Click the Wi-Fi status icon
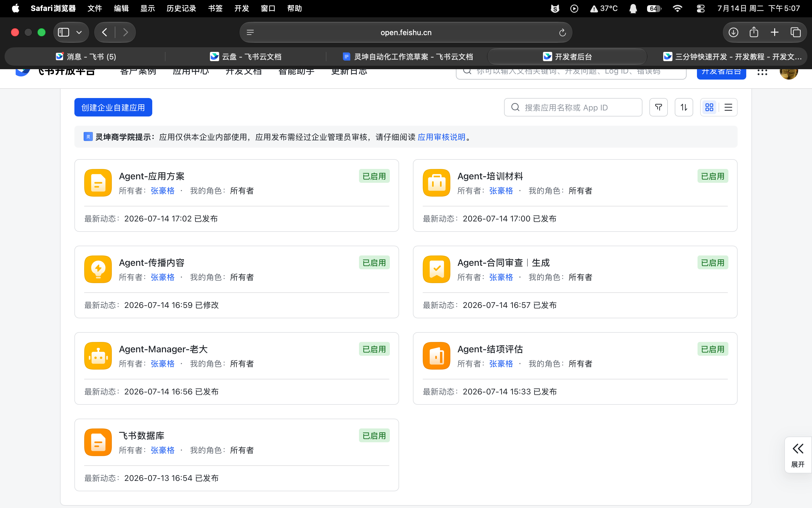This screenshot has height=508, width=812. pos(677,8)
